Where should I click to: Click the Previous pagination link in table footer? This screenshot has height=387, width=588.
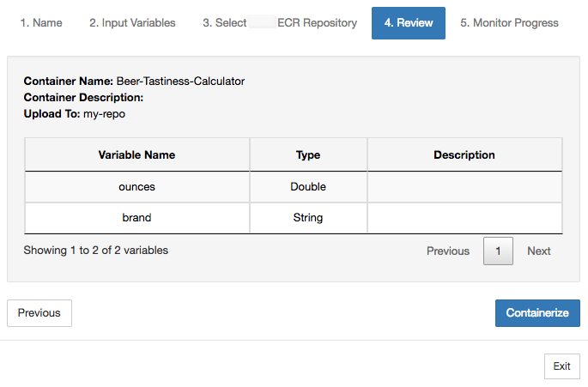coord(448,251)
